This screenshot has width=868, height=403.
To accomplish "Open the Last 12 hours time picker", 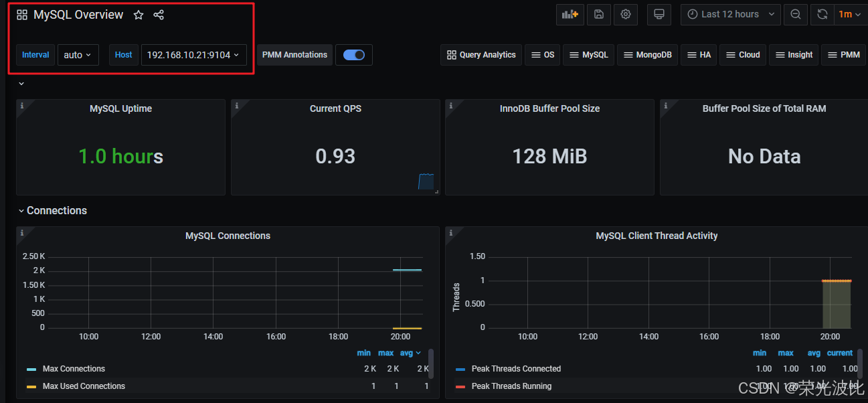I will coord(731,14).
